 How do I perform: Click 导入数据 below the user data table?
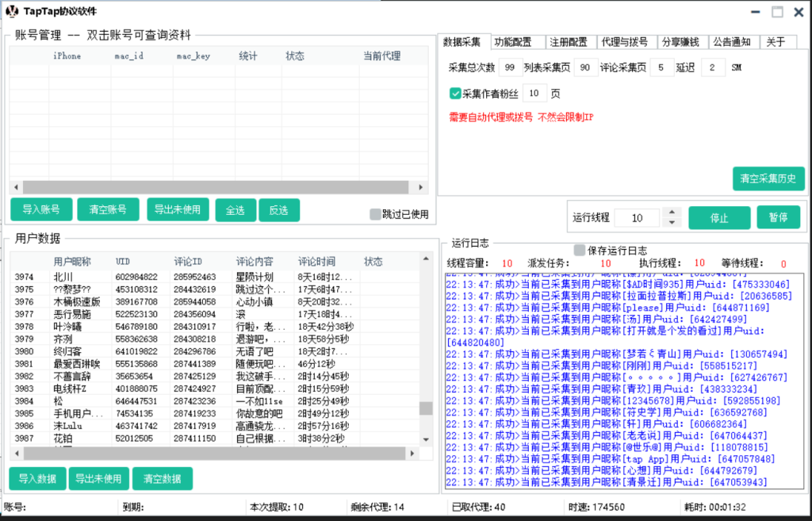(x=36, y=479)
